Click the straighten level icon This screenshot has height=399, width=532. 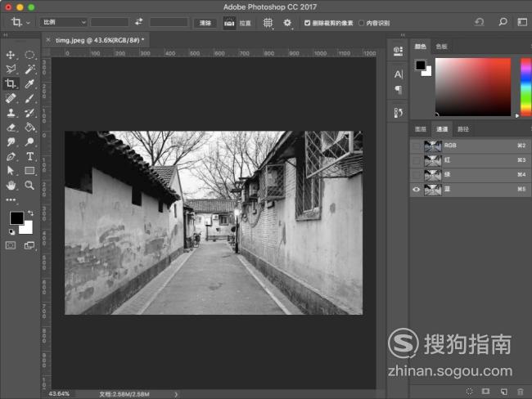(x=229, y=23)
